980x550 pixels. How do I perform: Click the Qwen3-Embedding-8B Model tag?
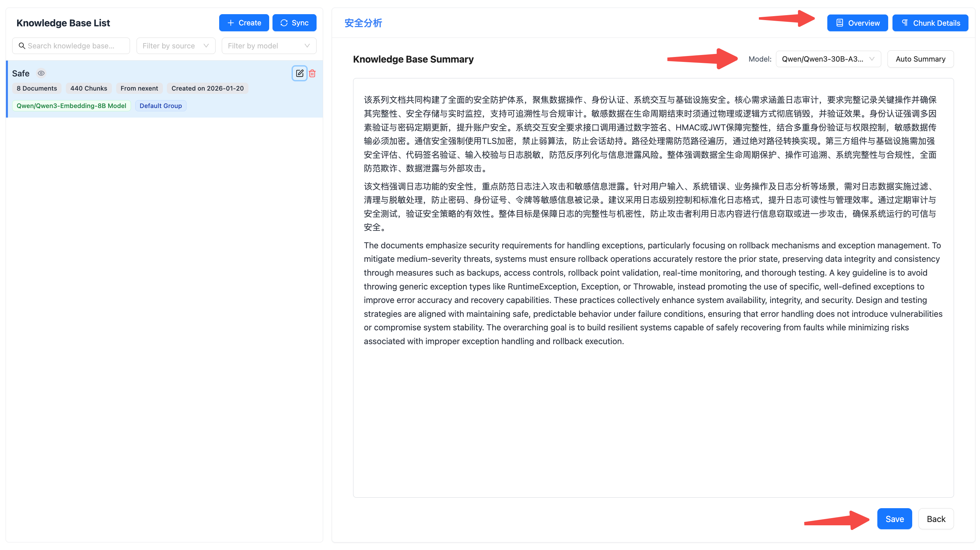click(71, 106)
